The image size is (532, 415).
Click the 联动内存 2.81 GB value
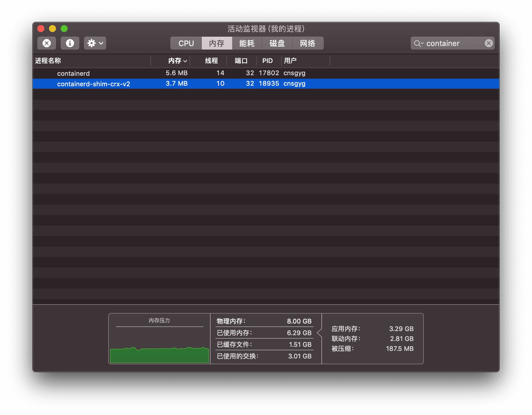point(402,339)
